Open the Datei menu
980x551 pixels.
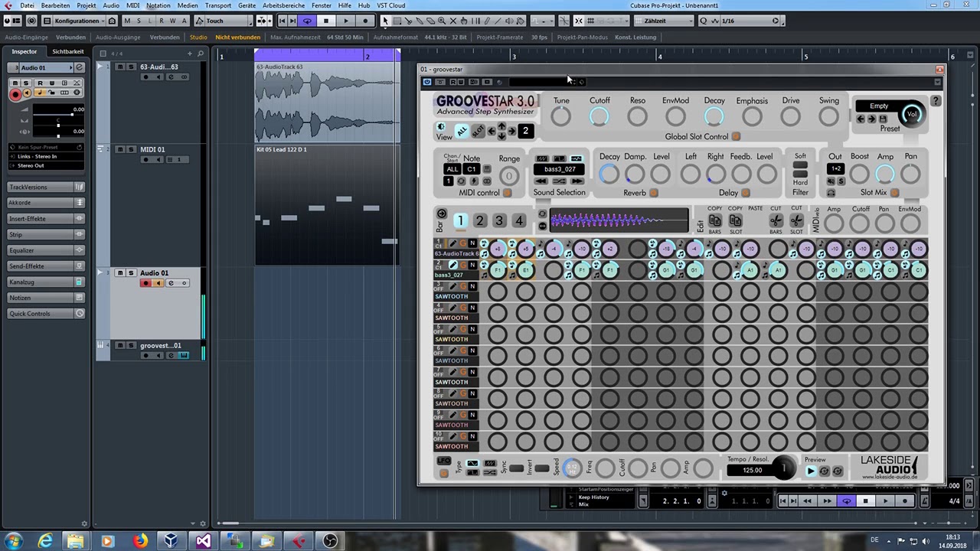(x=27, y=5)
